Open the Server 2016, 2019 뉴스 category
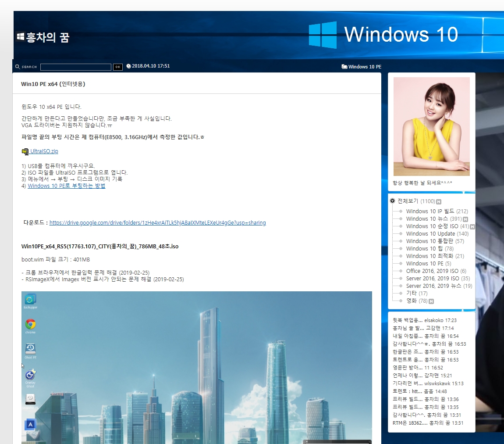Image resolution: width=504 pixels, height=444 pixels. point(439,286)
